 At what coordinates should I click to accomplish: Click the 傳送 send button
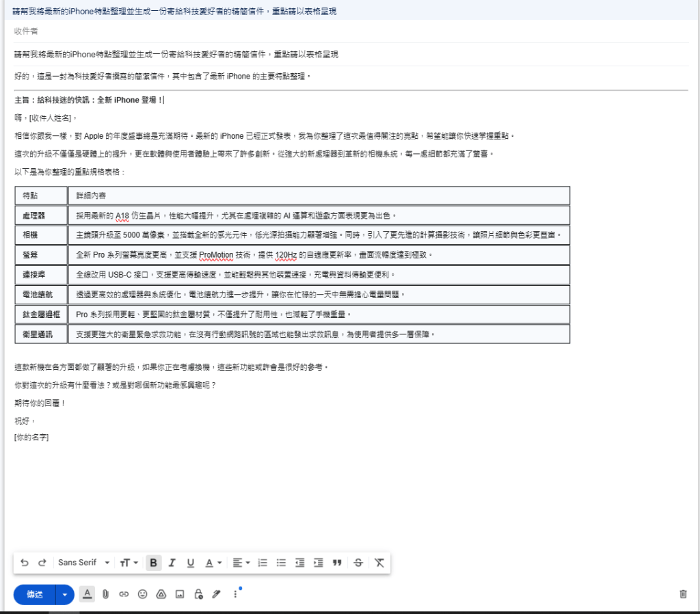[35, 595]
